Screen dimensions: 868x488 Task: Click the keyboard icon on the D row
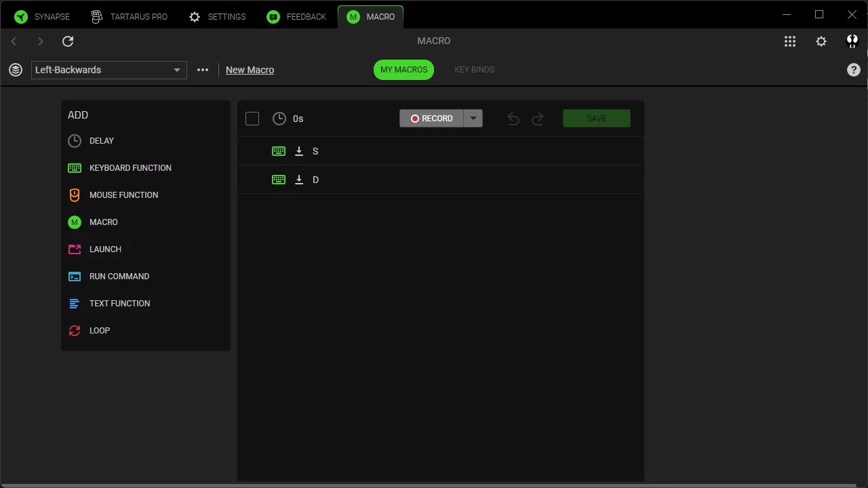click(279, 180)
